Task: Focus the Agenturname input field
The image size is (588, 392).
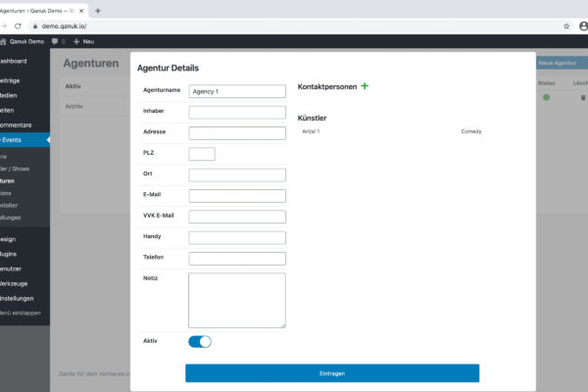Action: pyautogui.click(x=237, y=91)
